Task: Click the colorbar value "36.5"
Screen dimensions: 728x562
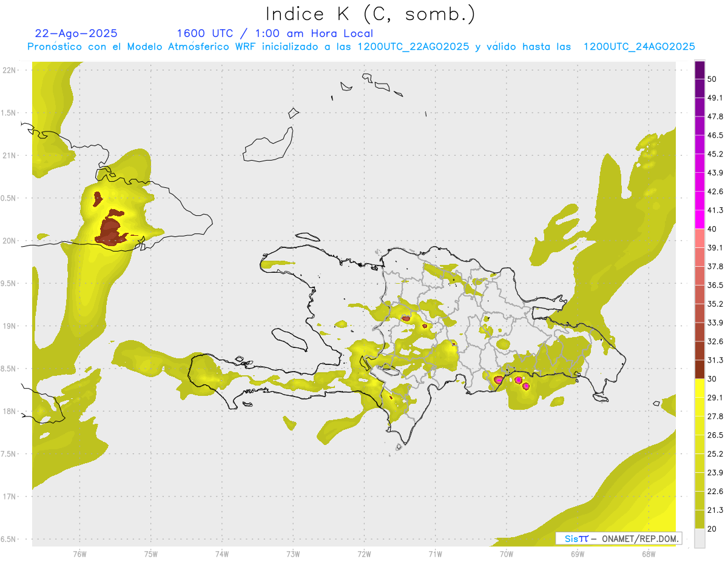Action: tap(715, 285)
